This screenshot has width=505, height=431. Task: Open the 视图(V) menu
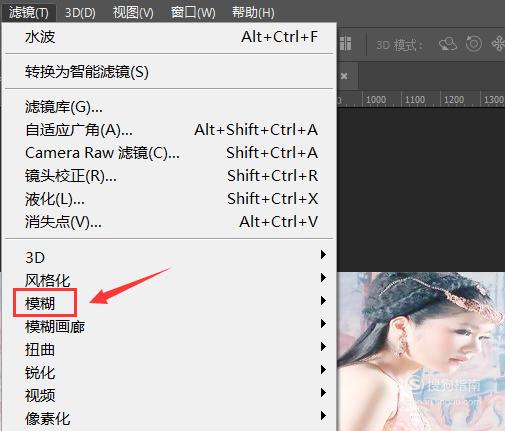133,13
